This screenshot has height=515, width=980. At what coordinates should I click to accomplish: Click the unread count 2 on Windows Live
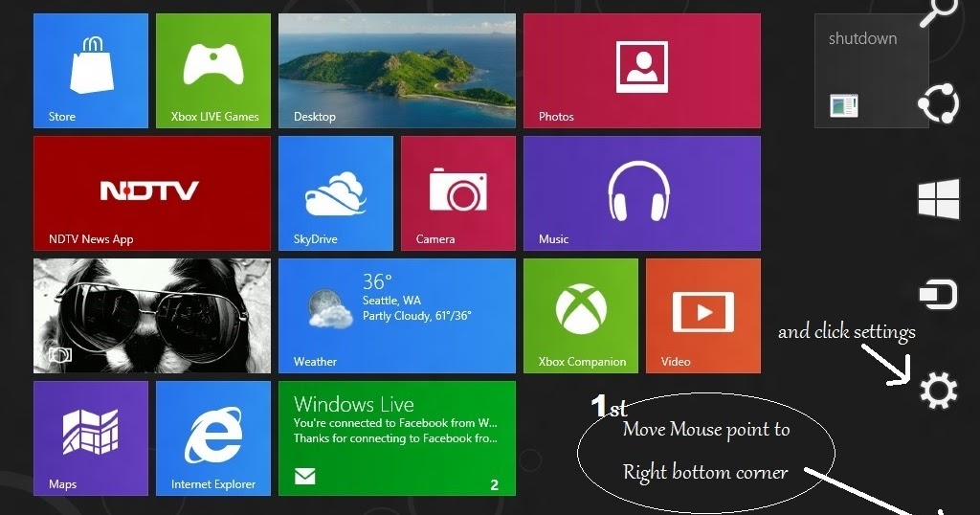495,484
